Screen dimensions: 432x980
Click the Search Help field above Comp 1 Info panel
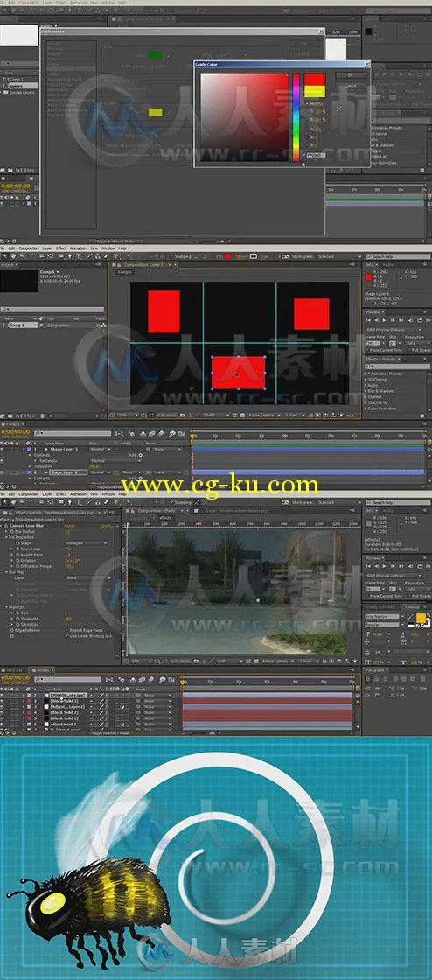coord(398,256)
